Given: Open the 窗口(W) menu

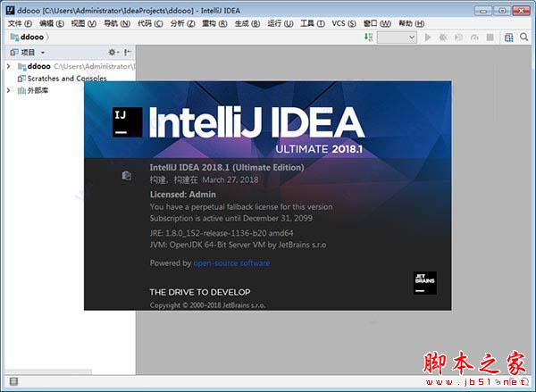Looking at the screenshot, I should (377, 23).
